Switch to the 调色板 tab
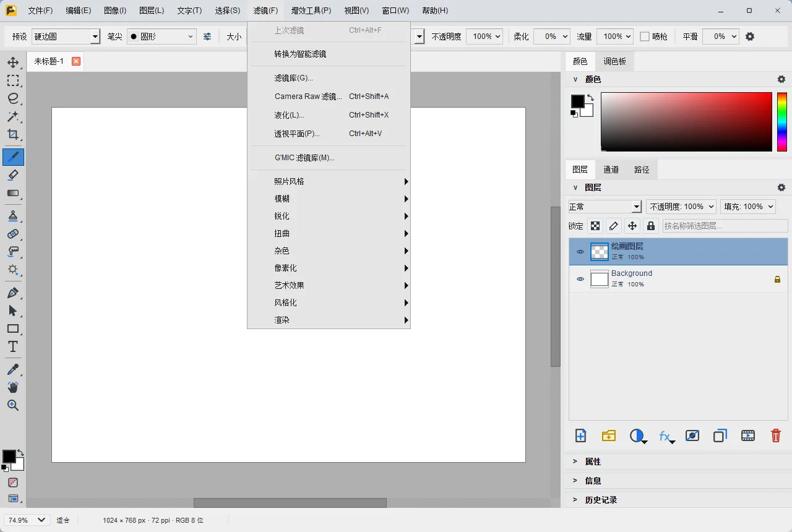Image resolution: width=792 pixels, height=532 pixels. [x=614, y=61]
